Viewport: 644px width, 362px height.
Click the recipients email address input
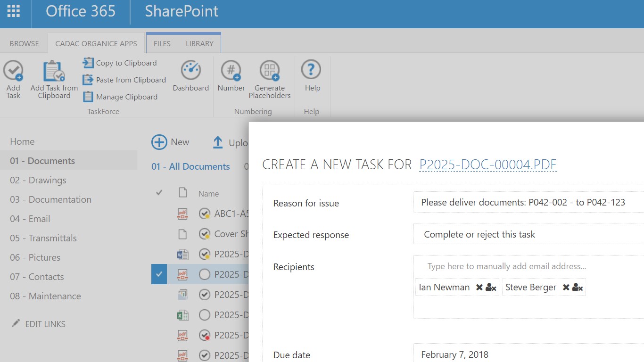pyautogui.click(x=528, y=266)
